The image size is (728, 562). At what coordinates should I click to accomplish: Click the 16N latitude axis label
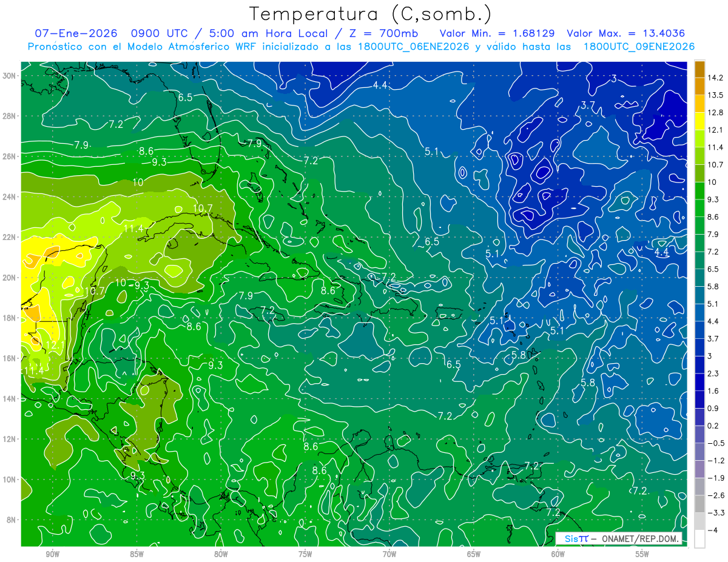[x=10, y=358]
